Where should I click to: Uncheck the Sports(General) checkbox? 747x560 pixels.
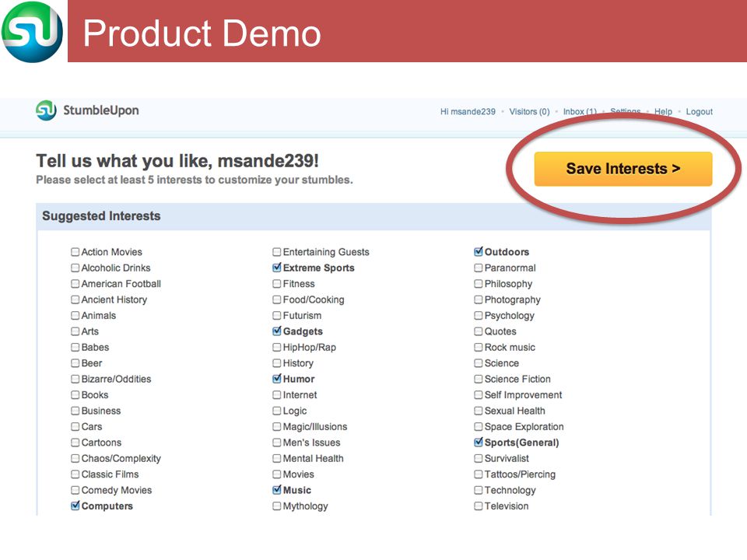[x=479, y=443]
